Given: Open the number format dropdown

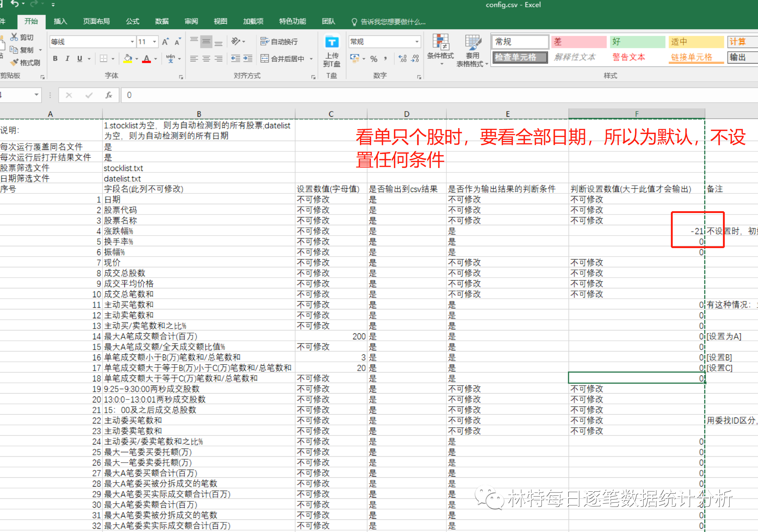Looking at the screenshot, I should point(417,42).
